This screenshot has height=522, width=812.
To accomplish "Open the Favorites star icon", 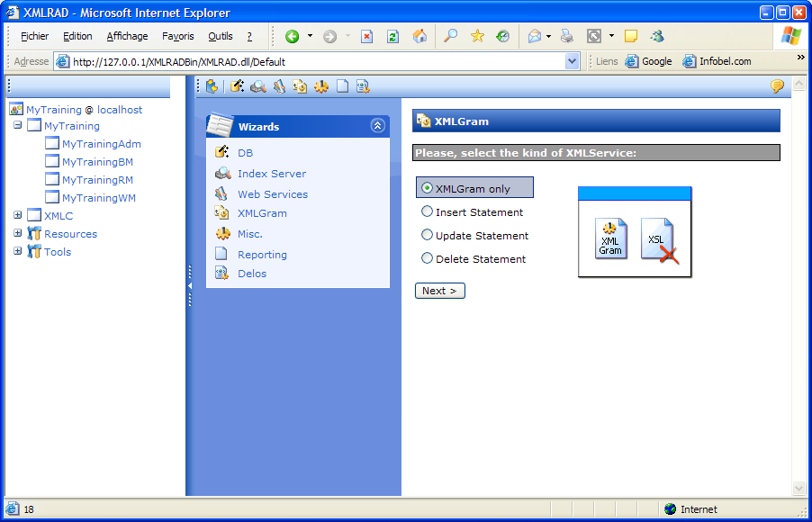I will click(477, 37).
